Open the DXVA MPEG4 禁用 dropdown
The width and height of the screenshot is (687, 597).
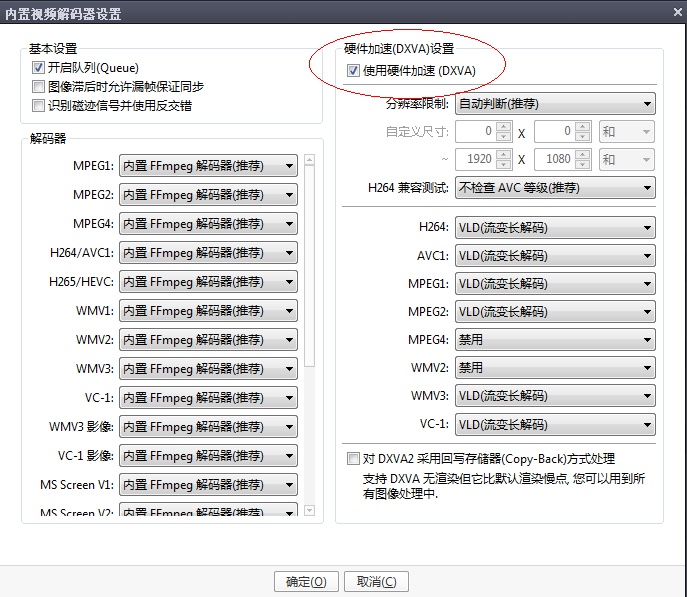pos(555,340)
